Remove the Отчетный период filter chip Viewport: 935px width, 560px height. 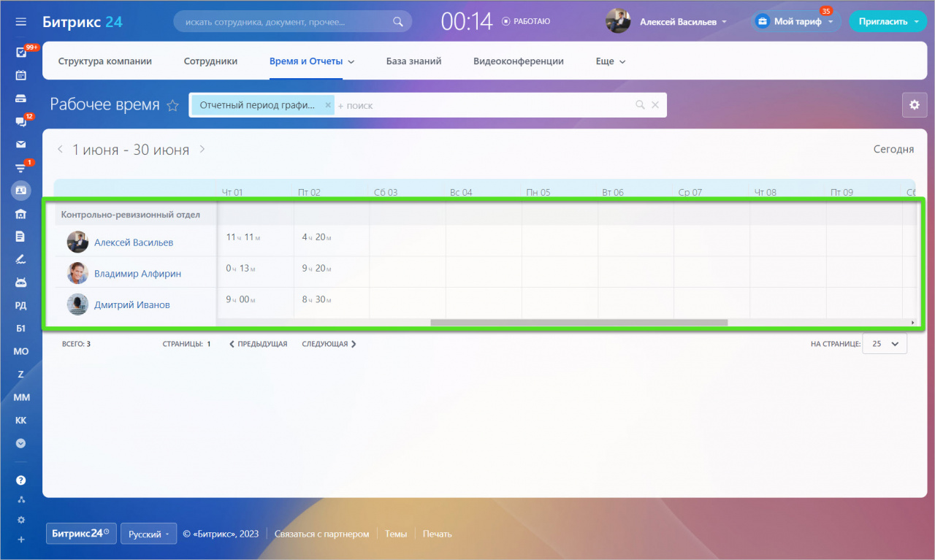coord(328,105)
